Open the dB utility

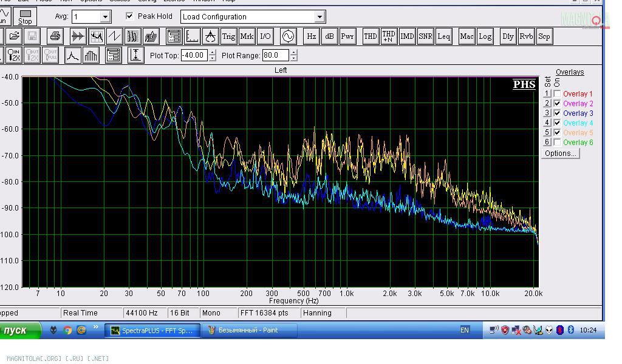click(329, 36)
